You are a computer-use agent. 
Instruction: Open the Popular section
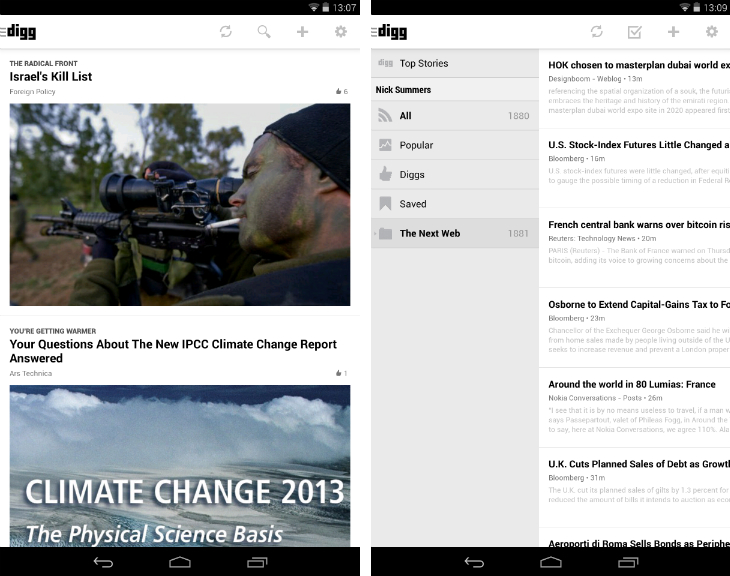pyautogui.click(x=455, y=145)
